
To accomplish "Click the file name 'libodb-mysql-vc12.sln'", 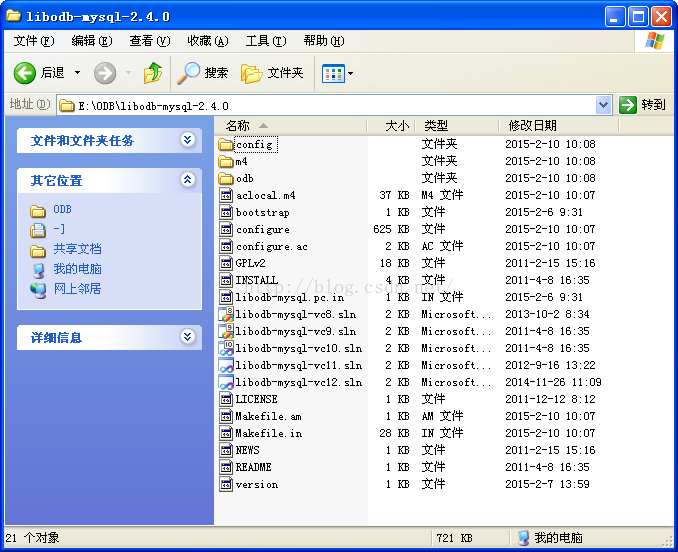I will pos(298,383).
